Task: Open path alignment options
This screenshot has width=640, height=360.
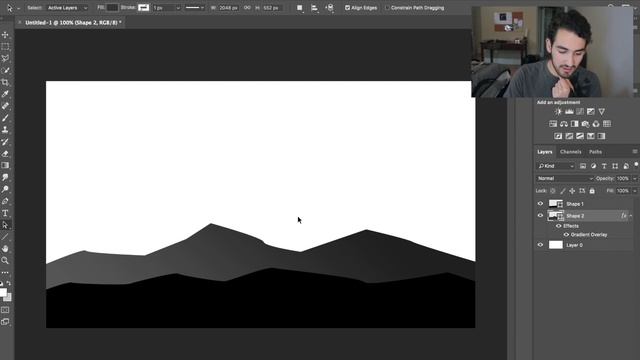Action: (x=314, y=8)
